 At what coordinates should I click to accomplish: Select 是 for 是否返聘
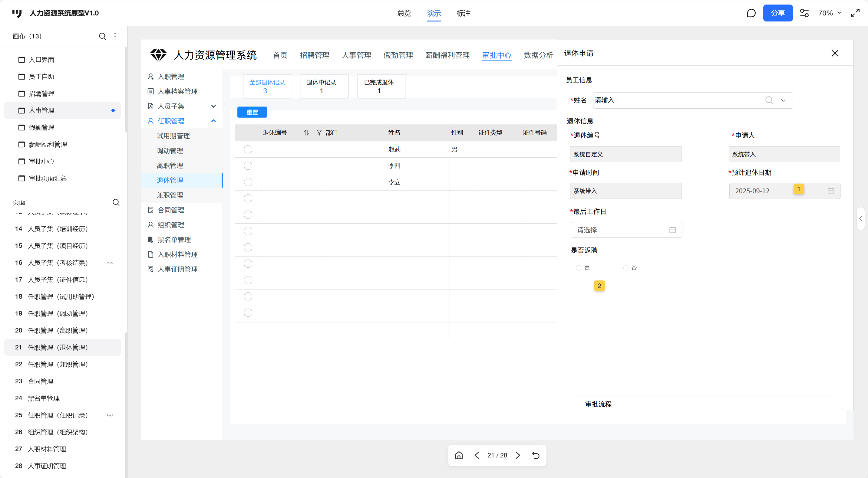[578, 268]
